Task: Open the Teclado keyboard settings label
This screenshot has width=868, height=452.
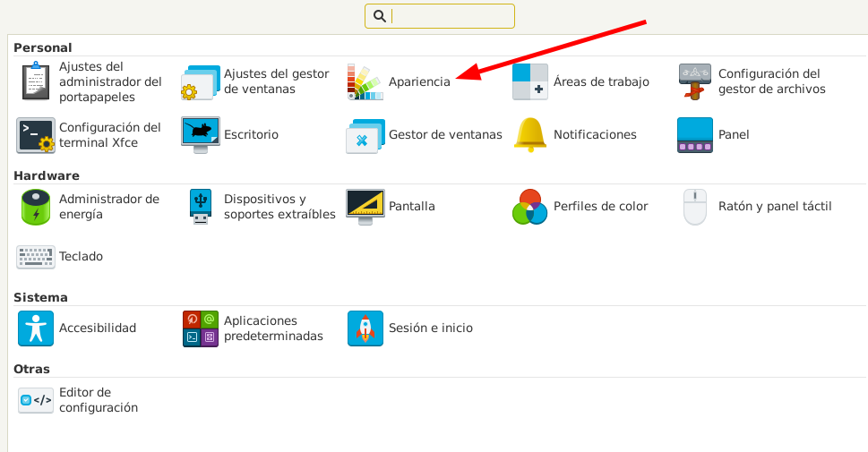Action: click(x=81, y=257)
